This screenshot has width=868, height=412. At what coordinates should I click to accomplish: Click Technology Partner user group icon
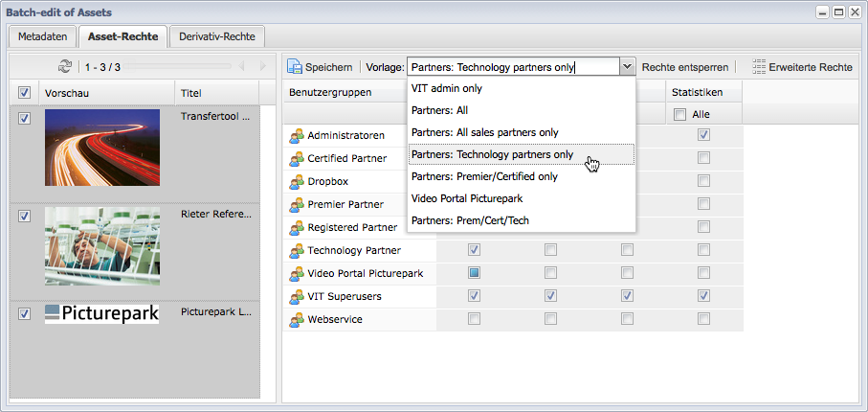point(297,251)
